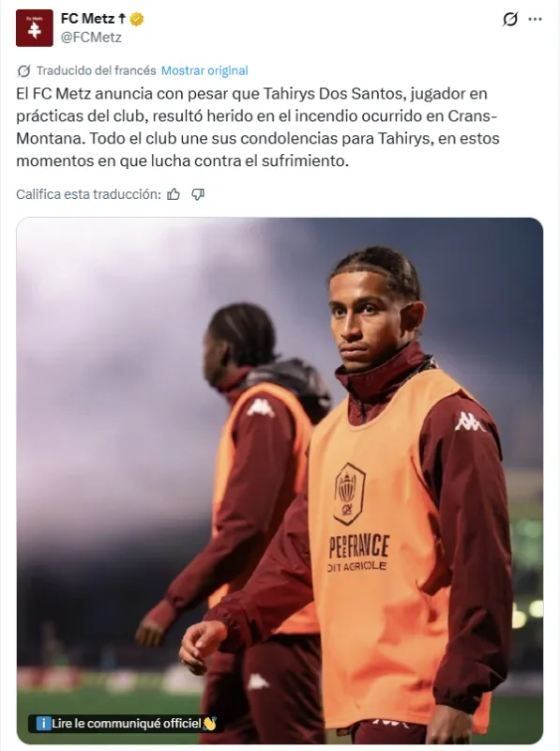Open the @FCMetz handle
Screen dimensions: 560x751
tap(91, 38)
